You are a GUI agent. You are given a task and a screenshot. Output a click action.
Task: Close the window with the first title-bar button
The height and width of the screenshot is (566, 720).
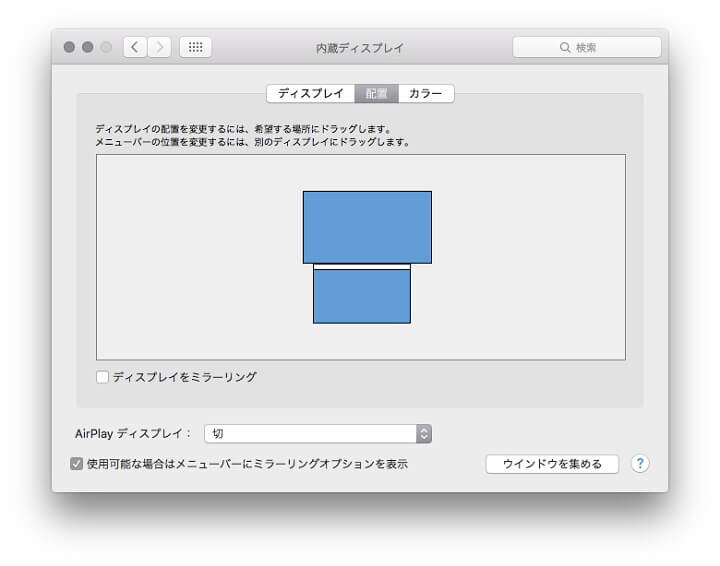[69, 47]
